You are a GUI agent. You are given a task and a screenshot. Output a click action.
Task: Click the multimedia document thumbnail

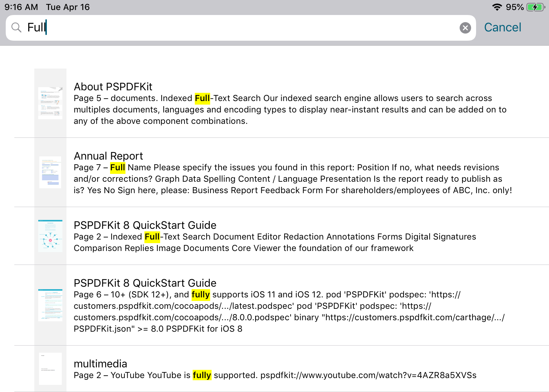pos(50,369)
